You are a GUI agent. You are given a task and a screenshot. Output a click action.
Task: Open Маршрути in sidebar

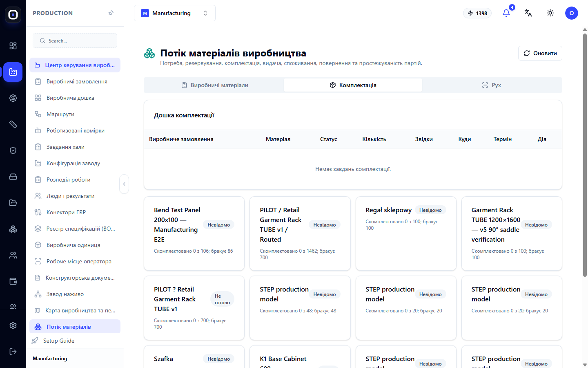(x=75, y=114)
